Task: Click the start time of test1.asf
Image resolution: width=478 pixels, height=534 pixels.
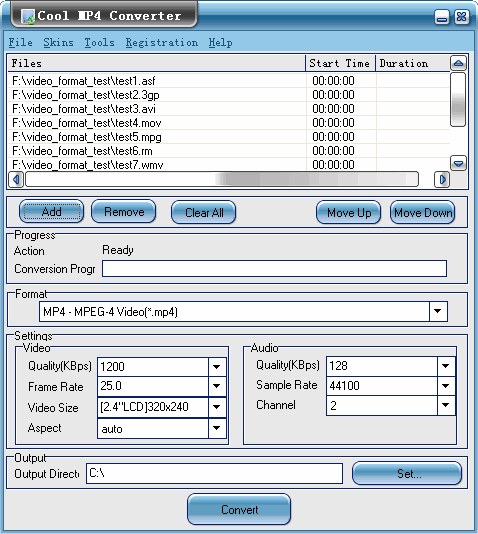Action: (333, 81)
